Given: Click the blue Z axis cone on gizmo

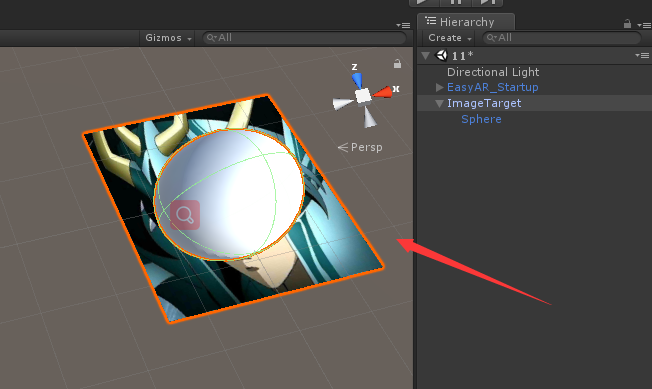Looking at the screenshot, I should 357,80.
